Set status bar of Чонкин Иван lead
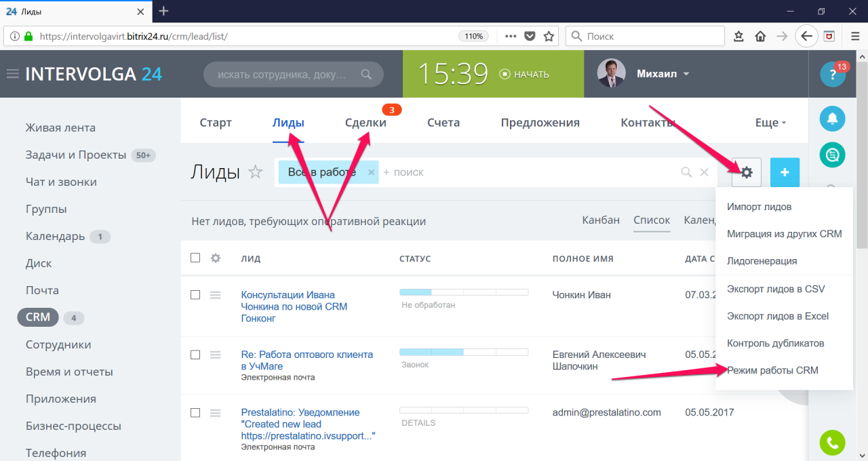This screenshot has width=868, height=461. [464, 292]
